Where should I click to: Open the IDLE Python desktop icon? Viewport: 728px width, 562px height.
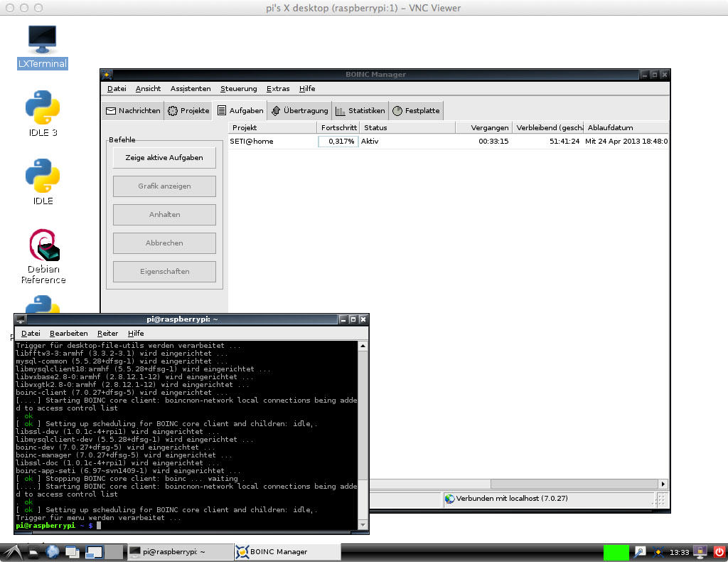coord(43,182)
